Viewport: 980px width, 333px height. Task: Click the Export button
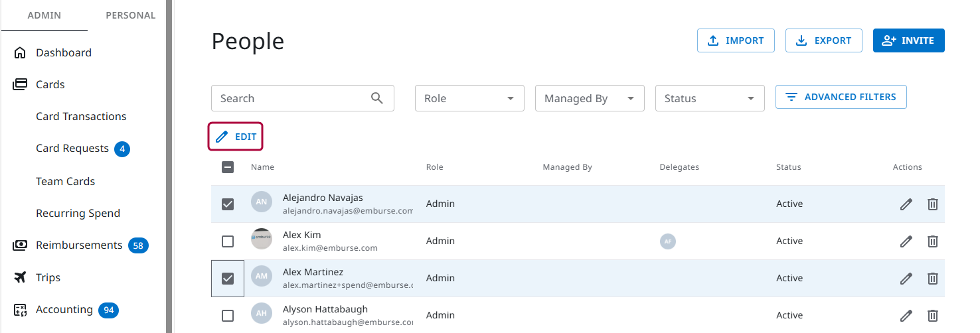(823, 40)
